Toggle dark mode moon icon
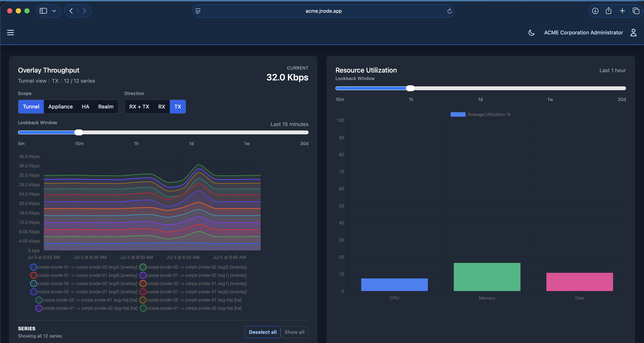Image resolution: width=644 pixels, height=343 pixels. pos(531,33)
